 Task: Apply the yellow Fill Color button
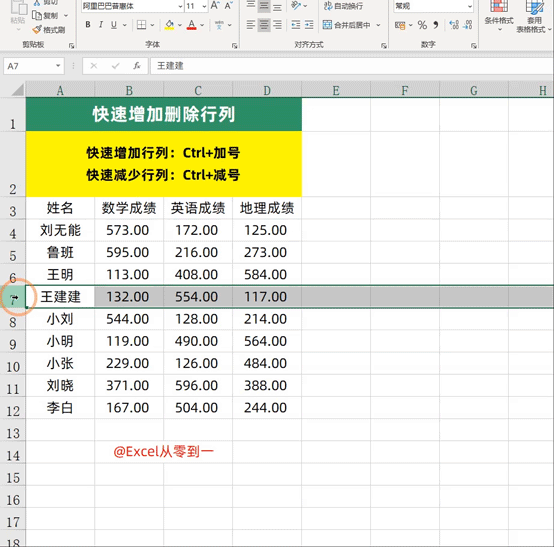pyautogui.click(x=169, y=25)
